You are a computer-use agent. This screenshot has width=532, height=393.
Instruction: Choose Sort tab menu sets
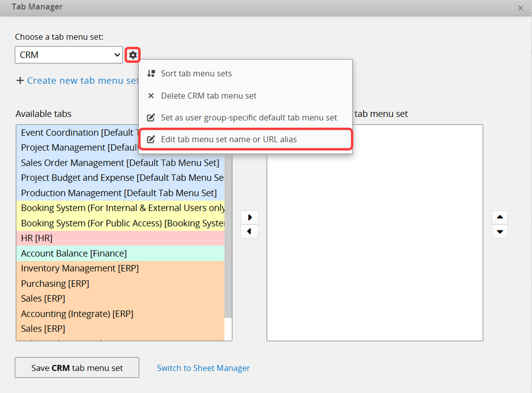pyautogui.click(x=196, y=74)
